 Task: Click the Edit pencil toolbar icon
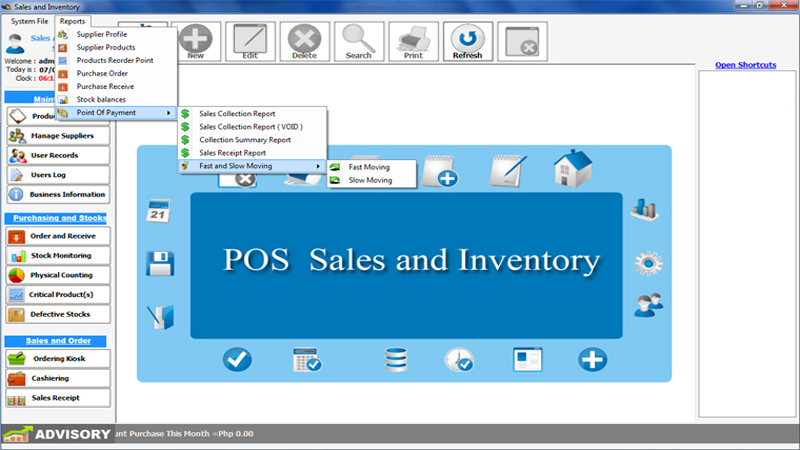(249, 43)
